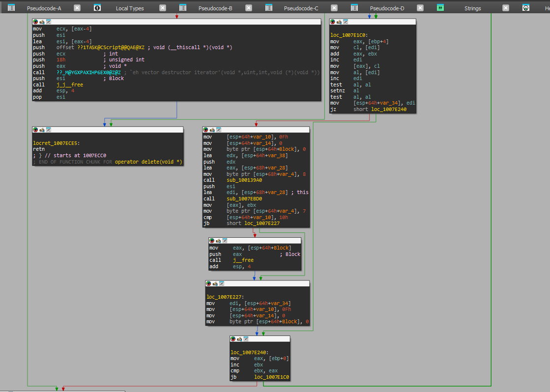Switch to the Pseudocode-A tab

point(44,8)
